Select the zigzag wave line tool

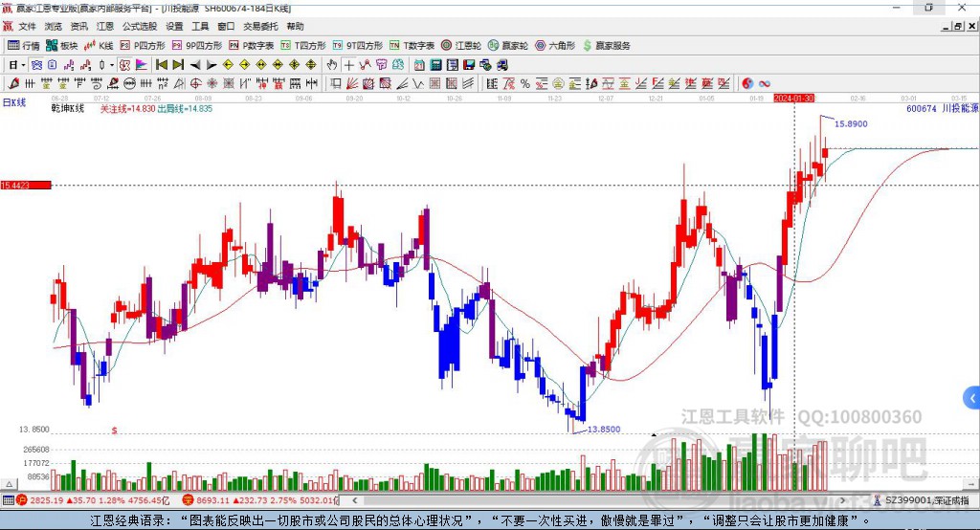coord(417,83)
